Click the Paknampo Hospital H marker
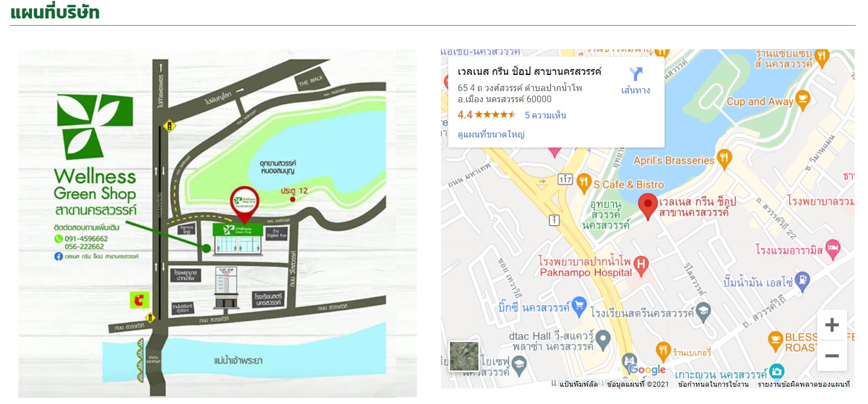The width and height of the screenshot is (868, 404). click(641, 264)
